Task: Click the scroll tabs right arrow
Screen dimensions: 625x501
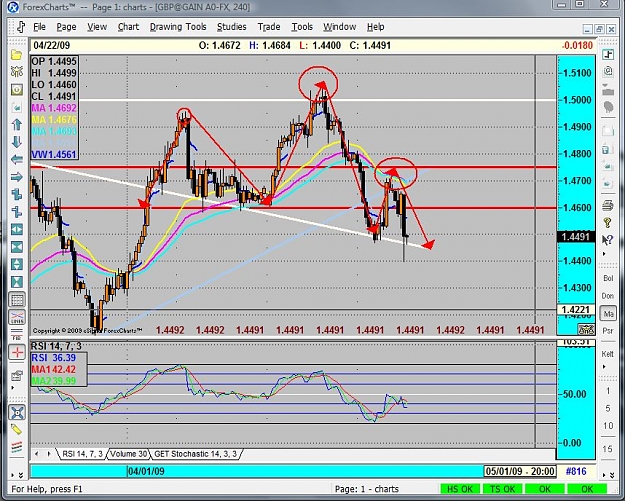Action: click(x=49, y=454)
